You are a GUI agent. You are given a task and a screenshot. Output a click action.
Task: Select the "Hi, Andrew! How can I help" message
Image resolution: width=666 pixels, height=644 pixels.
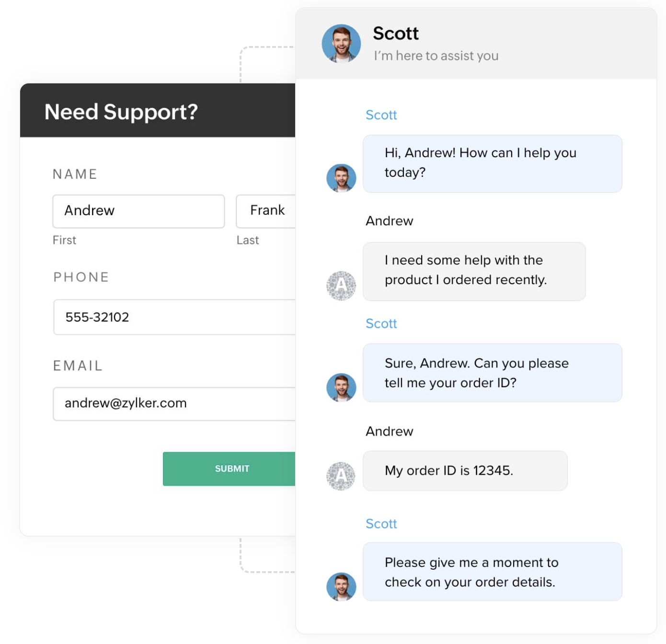coord(492,163)
